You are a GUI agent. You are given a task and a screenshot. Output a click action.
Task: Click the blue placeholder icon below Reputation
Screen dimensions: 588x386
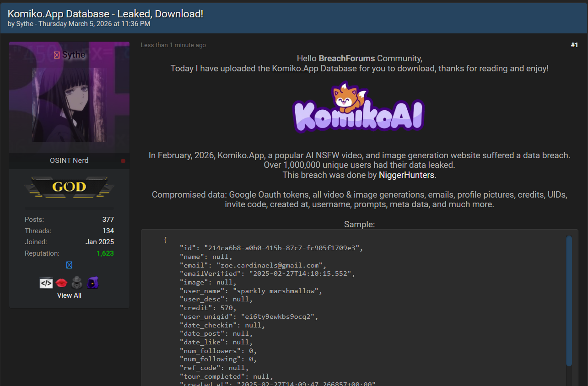pyautogui.click(x=69, y=265)
